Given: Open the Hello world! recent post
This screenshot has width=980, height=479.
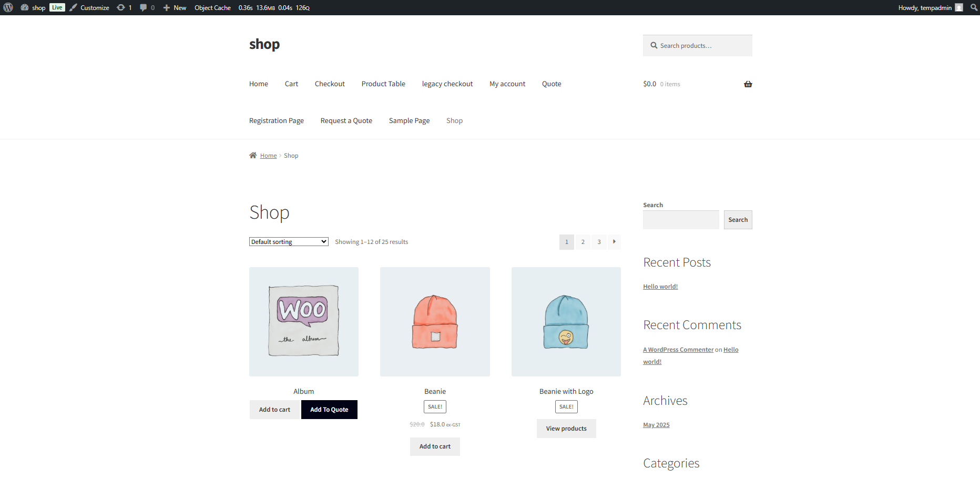Looking at the screenshot, I should point(660,287).
